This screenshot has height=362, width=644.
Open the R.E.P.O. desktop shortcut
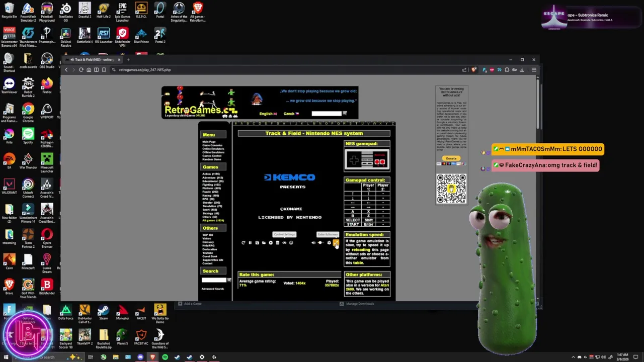coord(141,11)
